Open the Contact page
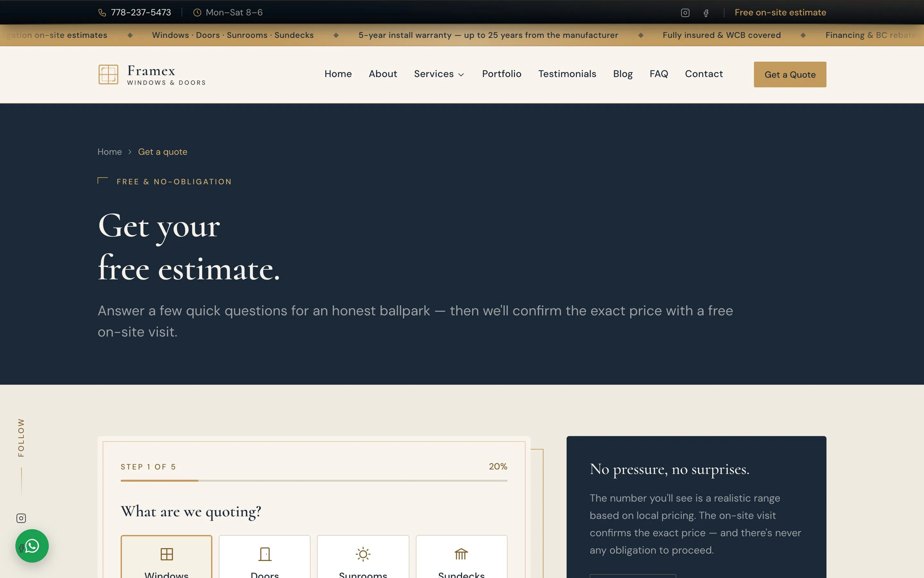The height and width of the screenshot is (578, 924). point(704,74)
